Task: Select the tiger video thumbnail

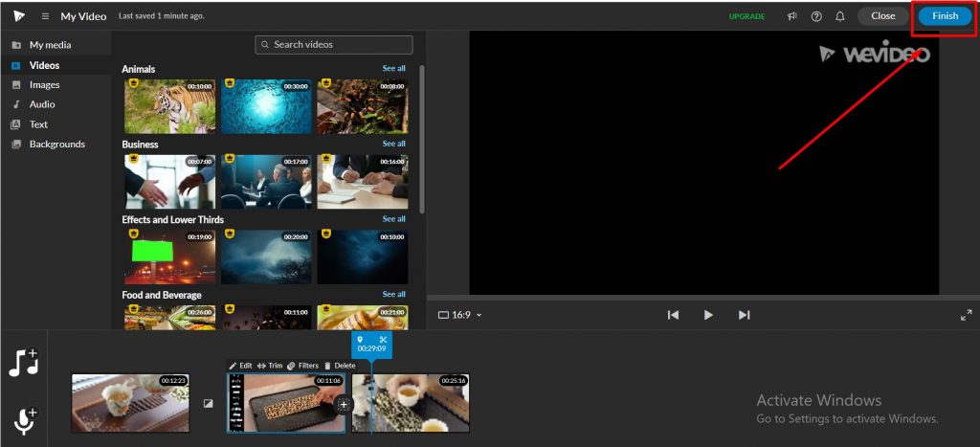Action: coord(170,106)
